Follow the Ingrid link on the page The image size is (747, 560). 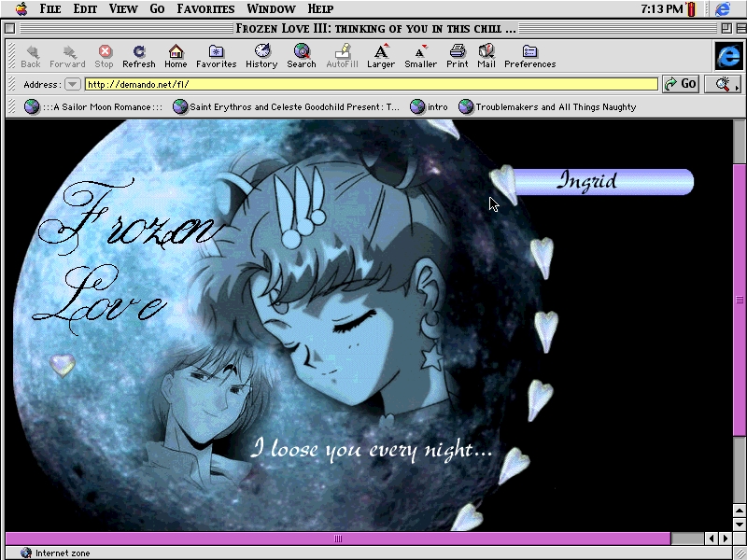pos(588,181)
